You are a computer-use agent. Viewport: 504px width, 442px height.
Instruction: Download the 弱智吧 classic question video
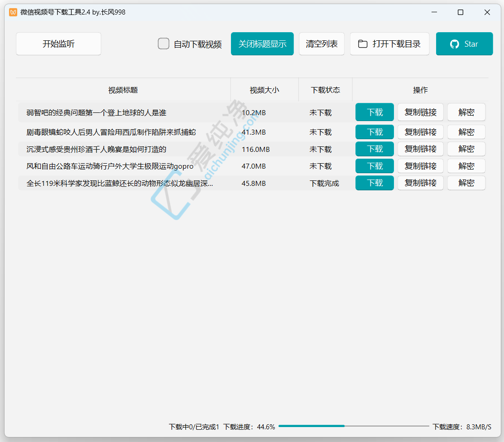[374, 112]
